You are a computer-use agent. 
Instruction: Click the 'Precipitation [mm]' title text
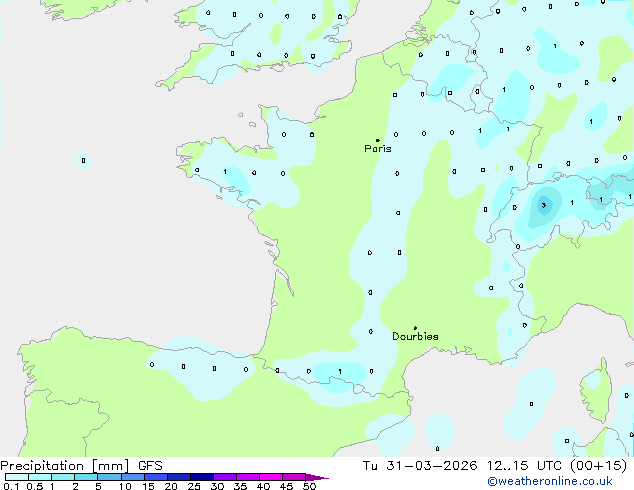(65, 466)
